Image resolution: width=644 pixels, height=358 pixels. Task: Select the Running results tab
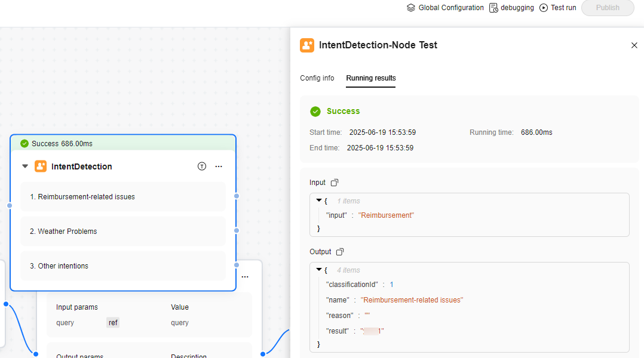[371, 78]
